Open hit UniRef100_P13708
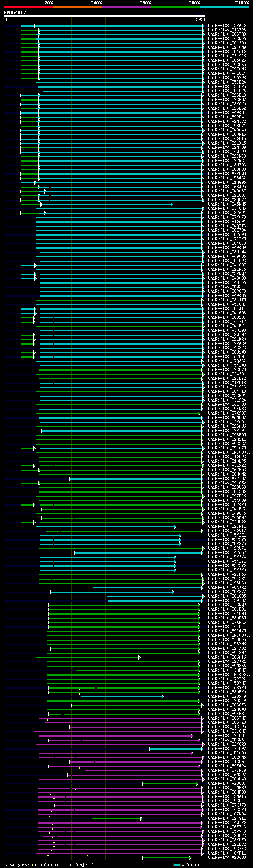 coord(227,30)
